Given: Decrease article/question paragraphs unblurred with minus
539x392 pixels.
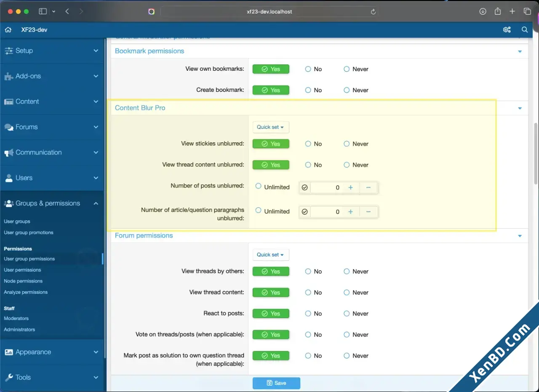Looking at the screenshot, I should click(368, 212).
